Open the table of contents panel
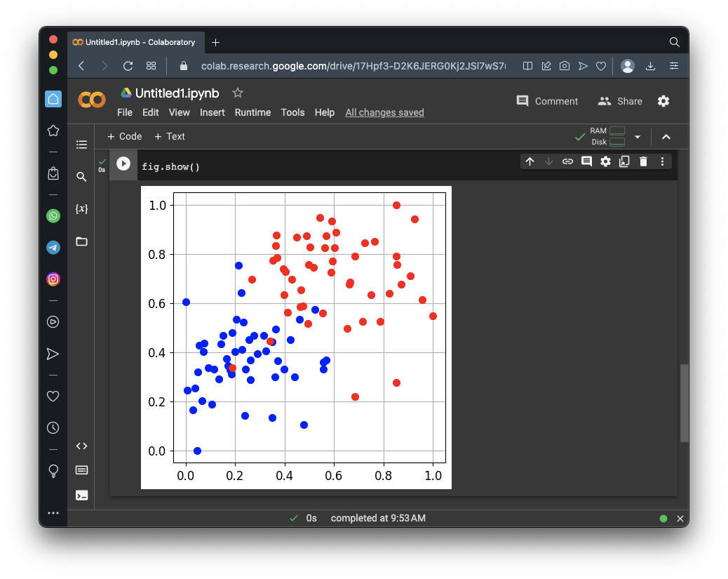This screenshot has height=579, width=728. click(82, 145)
